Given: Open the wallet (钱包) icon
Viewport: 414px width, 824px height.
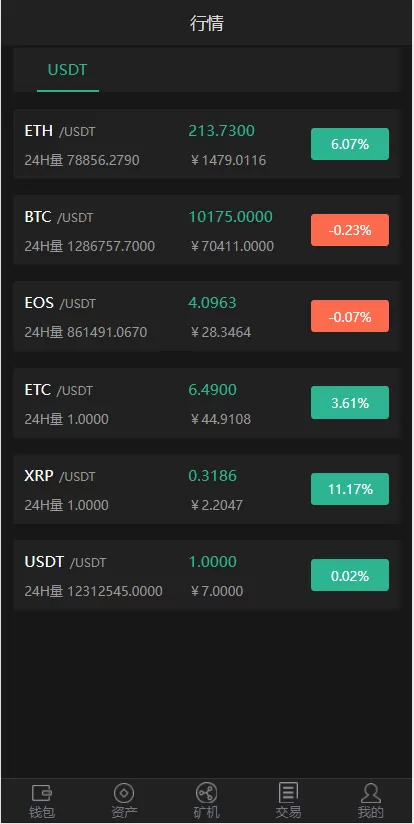Looking at the screenshot, I should (x=42, y=793).
